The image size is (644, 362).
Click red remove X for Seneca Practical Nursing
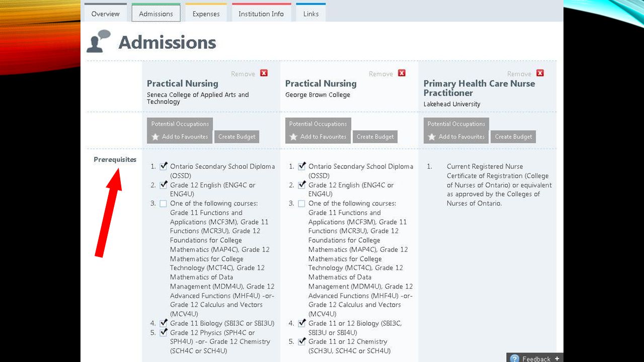[264, 73]
